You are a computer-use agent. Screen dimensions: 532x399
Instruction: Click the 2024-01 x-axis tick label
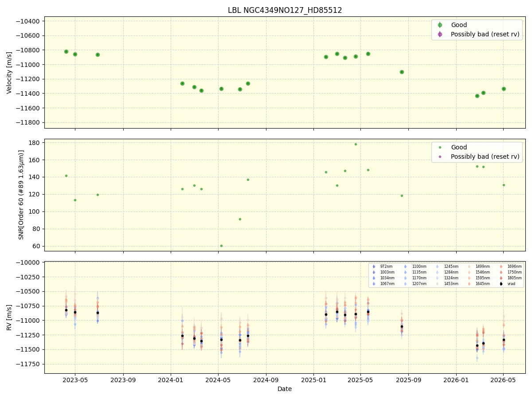pos(171,380)
